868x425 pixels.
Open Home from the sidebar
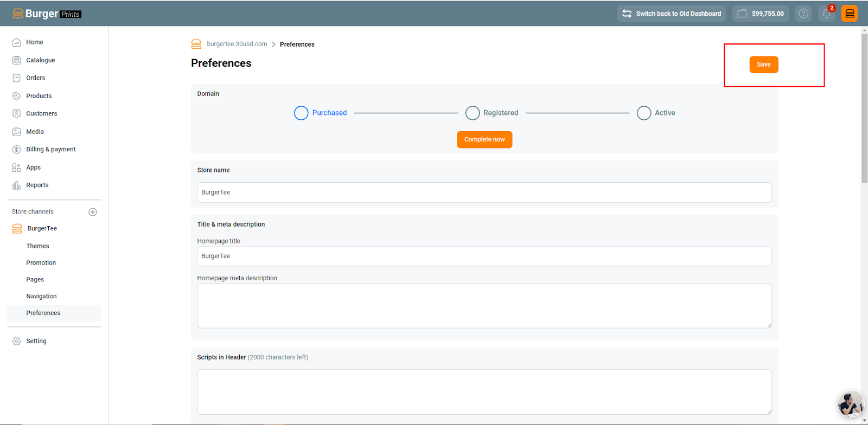pos(35,42)
